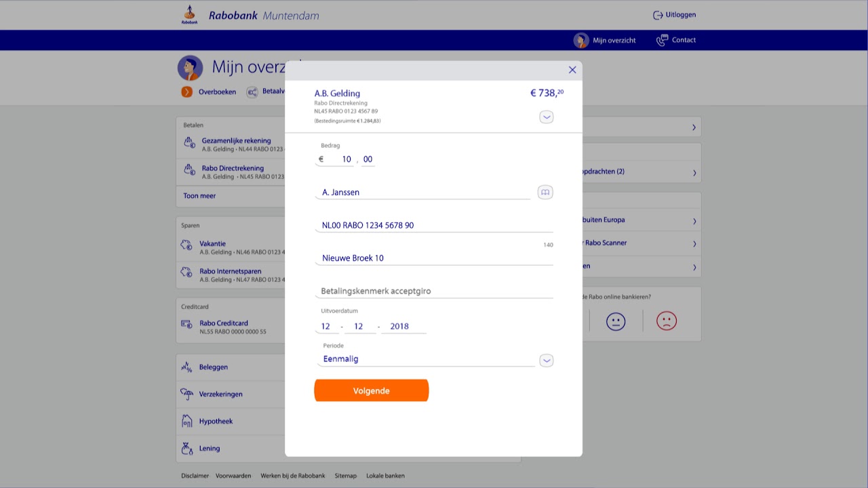This screenshot has height=488, width=868.
Task: Click the neutral face feedback icon
Action: tap(616, 321)
